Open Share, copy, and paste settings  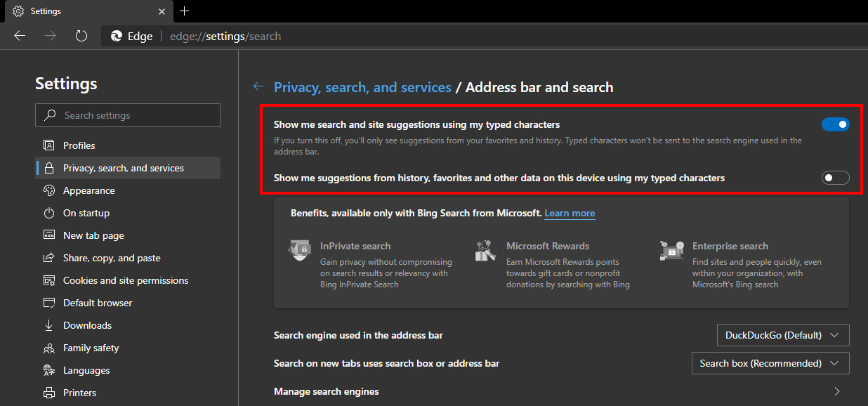point(128,258)
